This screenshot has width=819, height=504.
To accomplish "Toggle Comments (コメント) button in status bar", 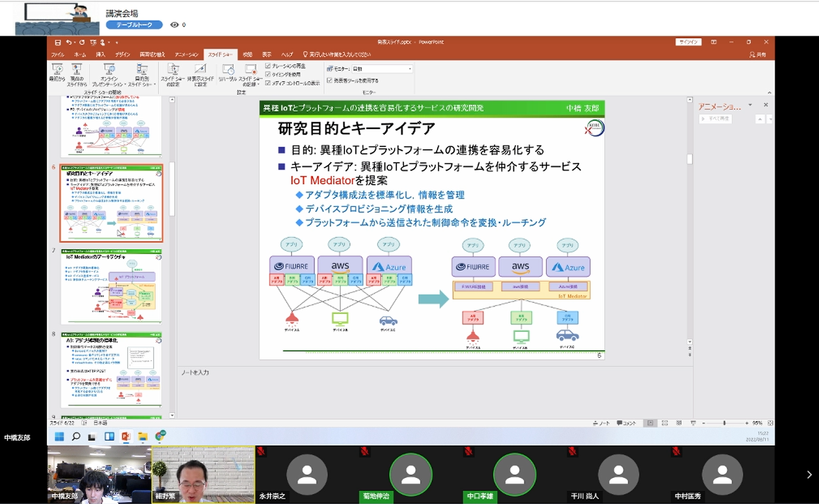I will [626, 423].
